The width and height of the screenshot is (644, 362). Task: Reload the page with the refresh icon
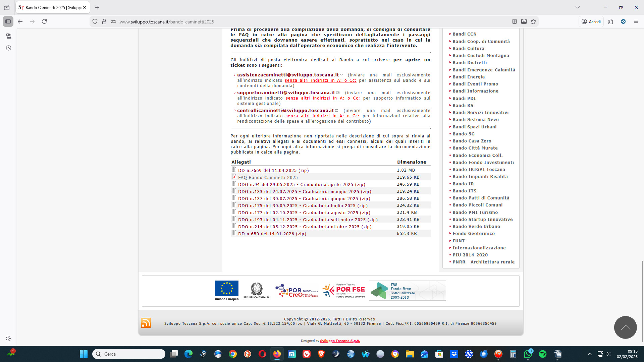[x=44, y=21]
